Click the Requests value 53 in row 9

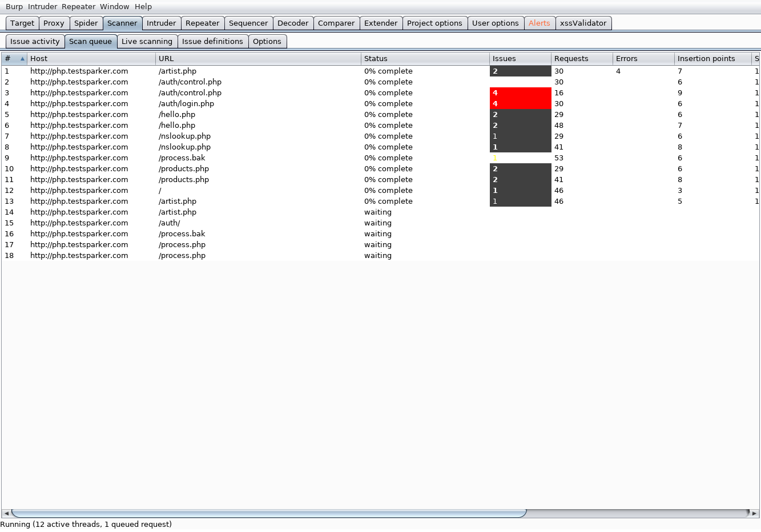(559, 158)
